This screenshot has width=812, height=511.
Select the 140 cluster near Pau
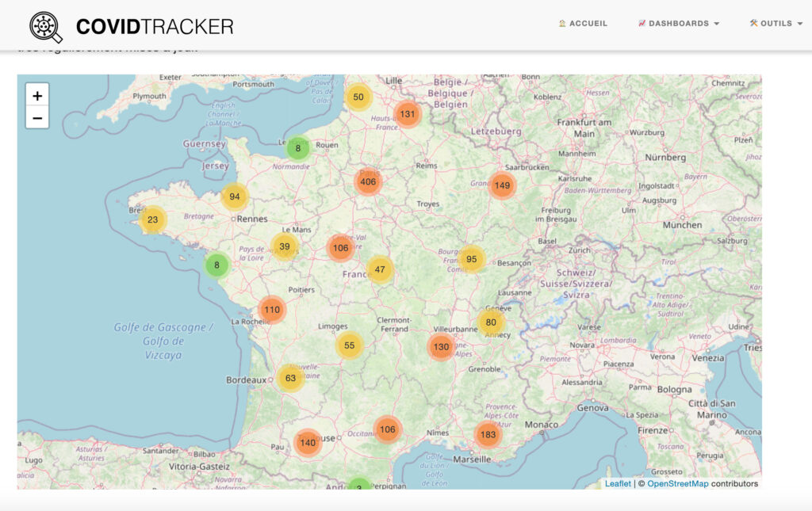click(x=308, y=442)
